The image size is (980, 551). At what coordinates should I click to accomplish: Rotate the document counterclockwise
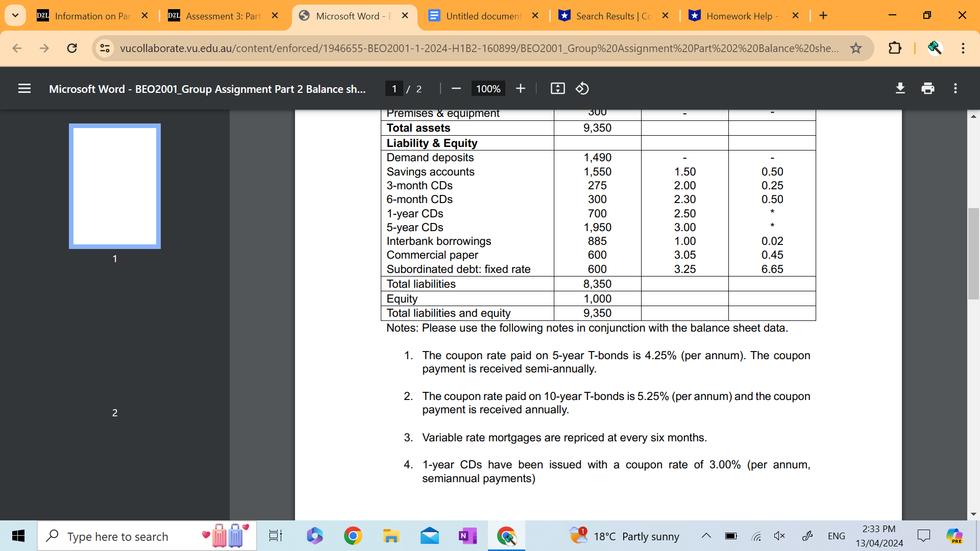click(x=582, y=89)
